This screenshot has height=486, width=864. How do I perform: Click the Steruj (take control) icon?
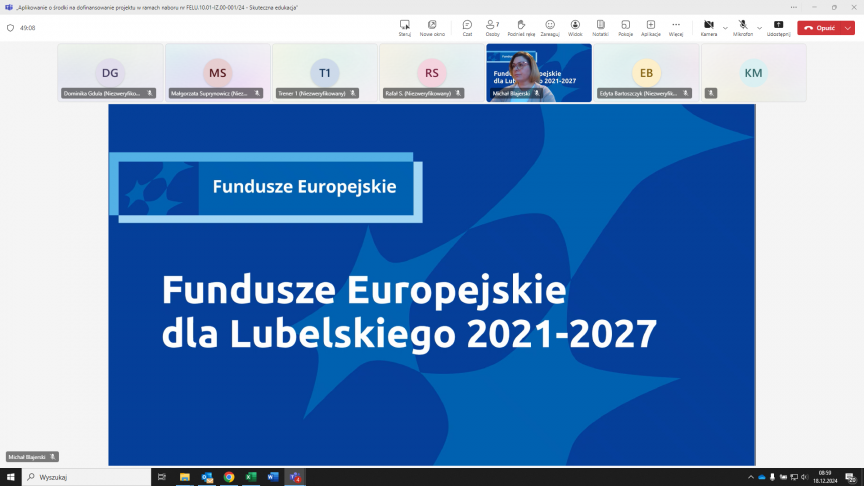[404, 28]
